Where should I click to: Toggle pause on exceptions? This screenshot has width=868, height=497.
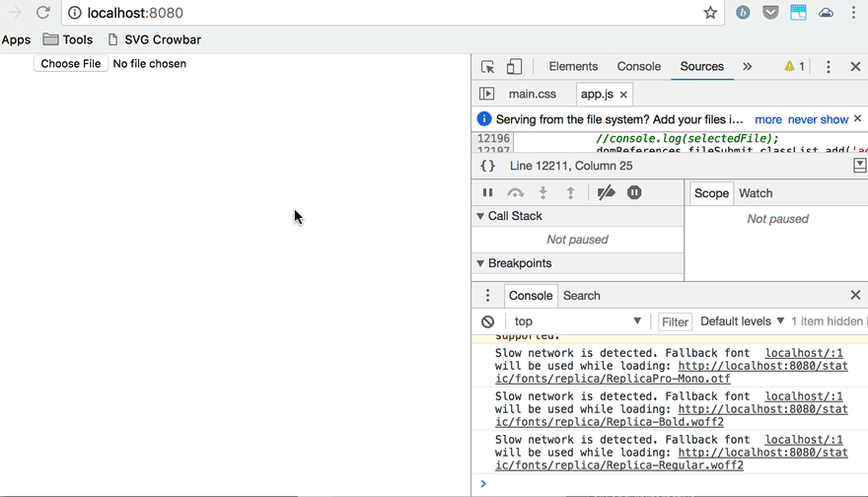[634, 192]
